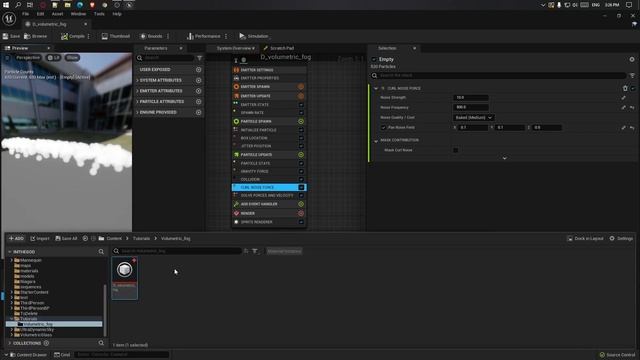Viewport: 640px width, 360px height.
Task: Open the File menu
Action: tap(25, 14)
